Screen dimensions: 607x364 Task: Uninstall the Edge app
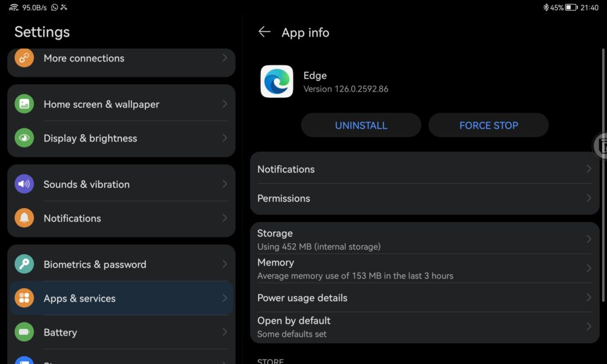tap(361, 125)
